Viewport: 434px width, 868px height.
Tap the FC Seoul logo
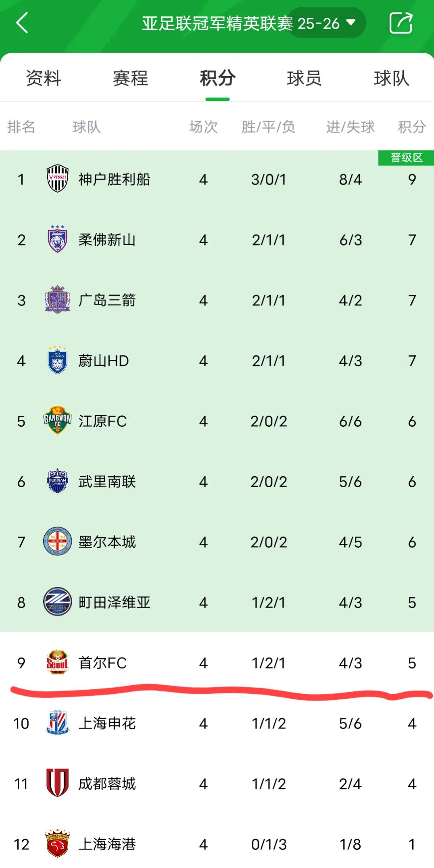click(x=57, y=662)
